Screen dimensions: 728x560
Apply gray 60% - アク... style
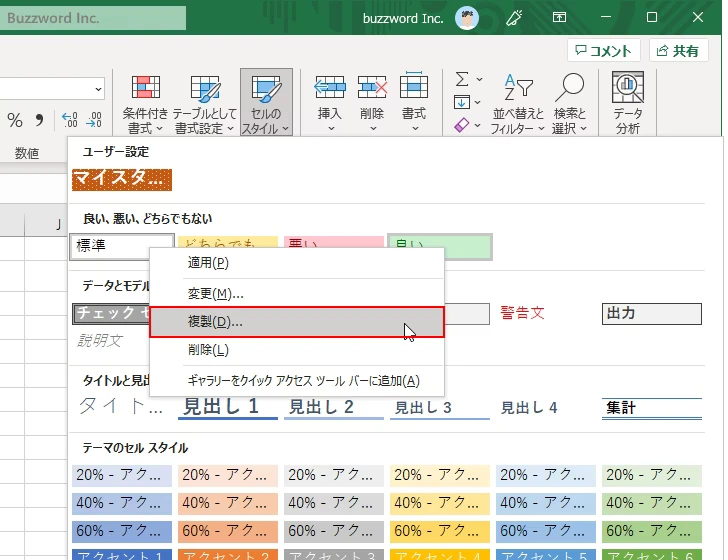[x=334, y=531]
